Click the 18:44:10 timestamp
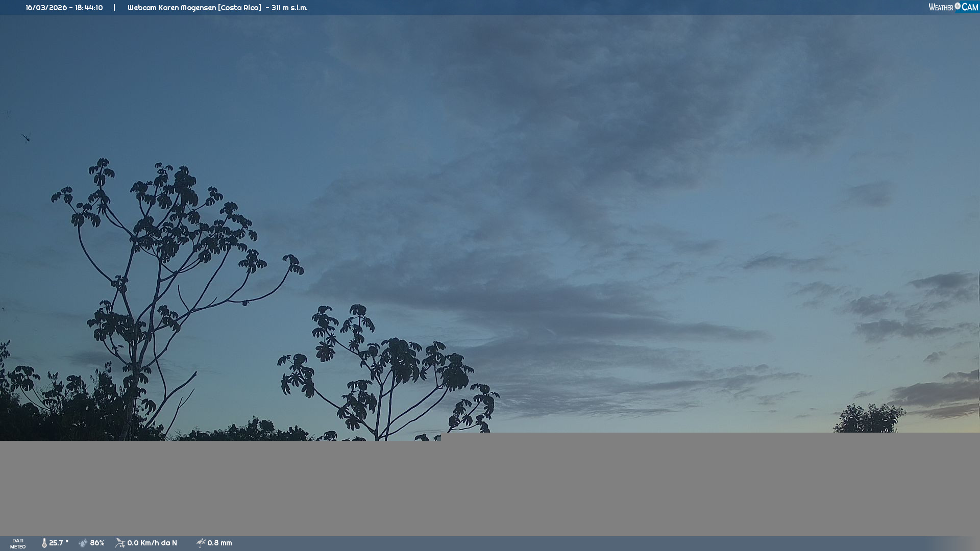 tap(89, 8)
